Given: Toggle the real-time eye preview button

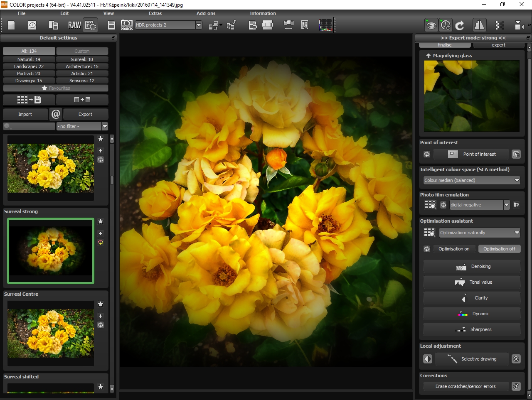Looking at the screenshot, I should 431,25.
